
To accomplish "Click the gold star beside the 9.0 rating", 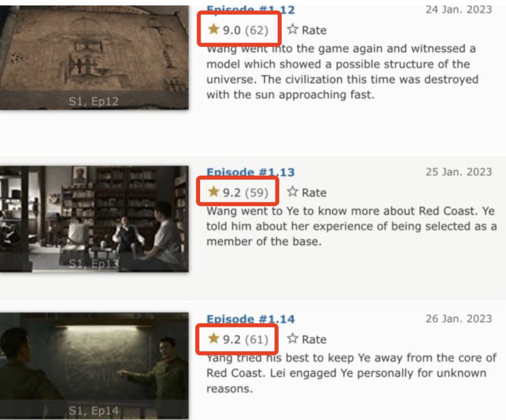I will tap(213, 29).
